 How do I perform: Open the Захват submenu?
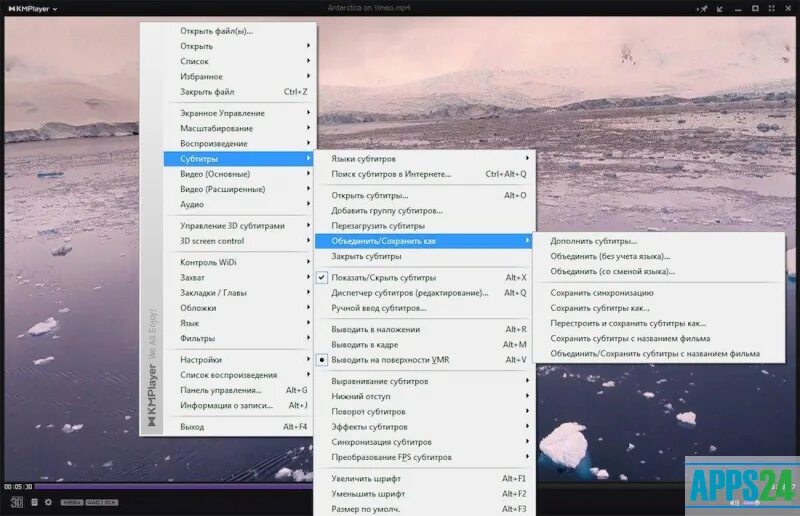click(239, 278)
